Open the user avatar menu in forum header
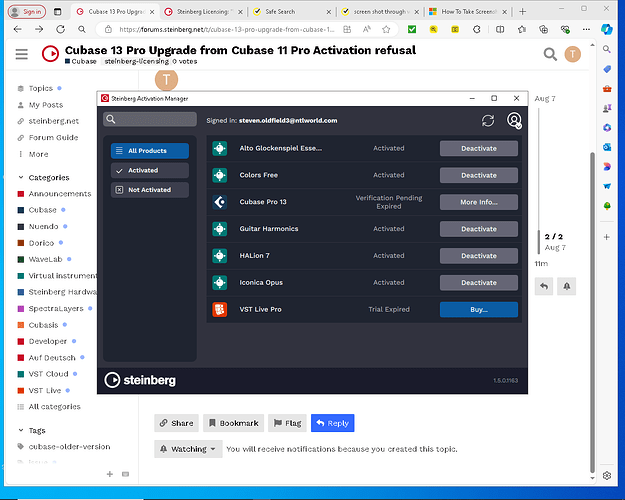This screenshot has height=500, width=625. point(573,54)
